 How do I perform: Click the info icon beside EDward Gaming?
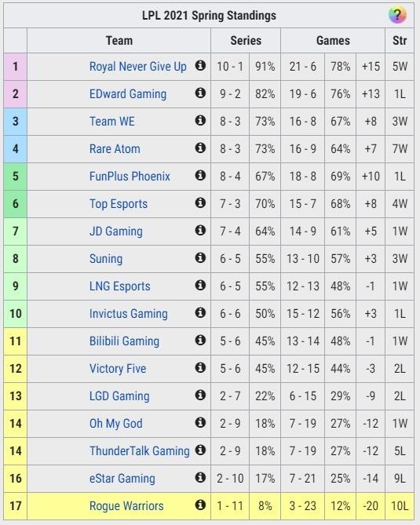pyautogui.click(x=200, y=93)
